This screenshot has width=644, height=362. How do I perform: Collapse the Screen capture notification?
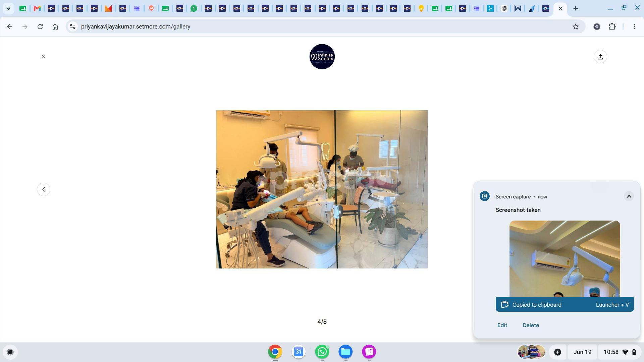(x=629, y=196)
